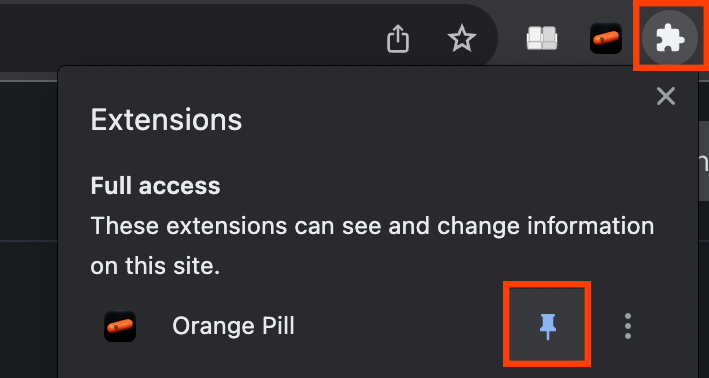This screenshot has height=378, width=709.
Task: Click blank popup area beside Extensions heading
Action: click(430, 120)
